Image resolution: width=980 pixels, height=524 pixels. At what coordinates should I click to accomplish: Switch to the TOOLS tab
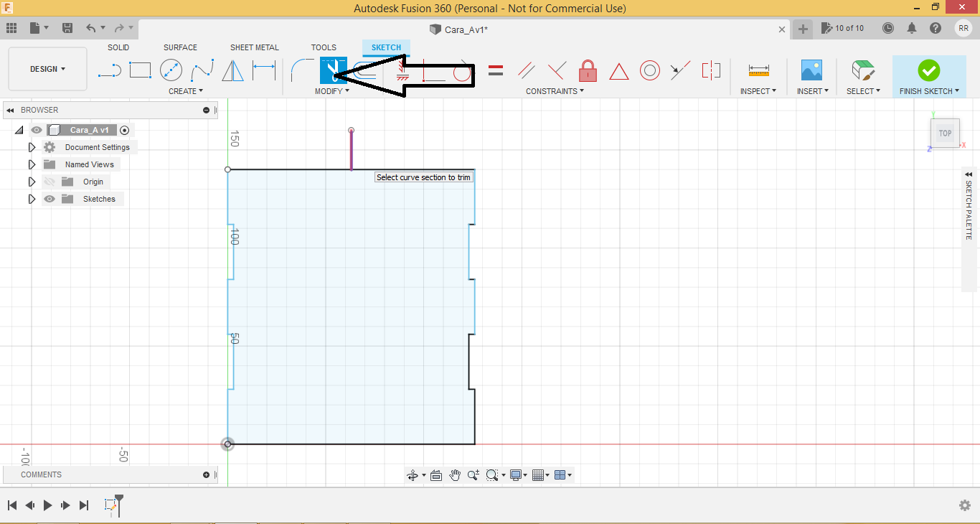click(x=324, y=47)
